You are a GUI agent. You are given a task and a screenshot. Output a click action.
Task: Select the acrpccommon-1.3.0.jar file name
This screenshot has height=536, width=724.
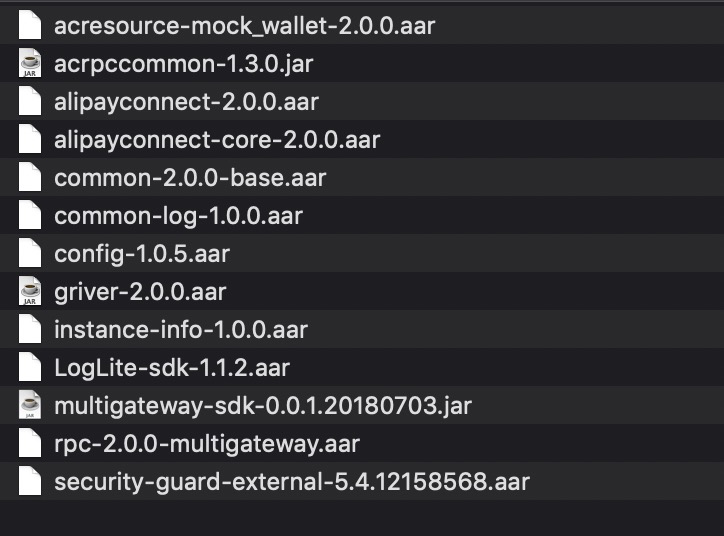184,64
